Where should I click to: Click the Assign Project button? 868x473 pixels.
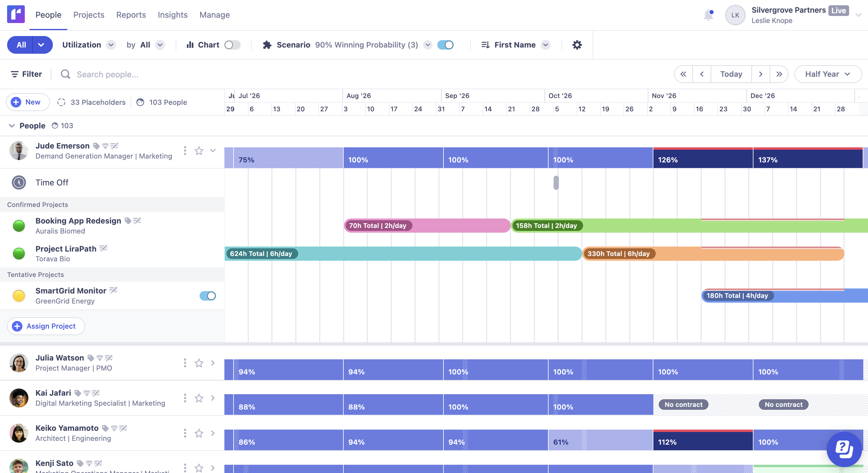(46, 326)
